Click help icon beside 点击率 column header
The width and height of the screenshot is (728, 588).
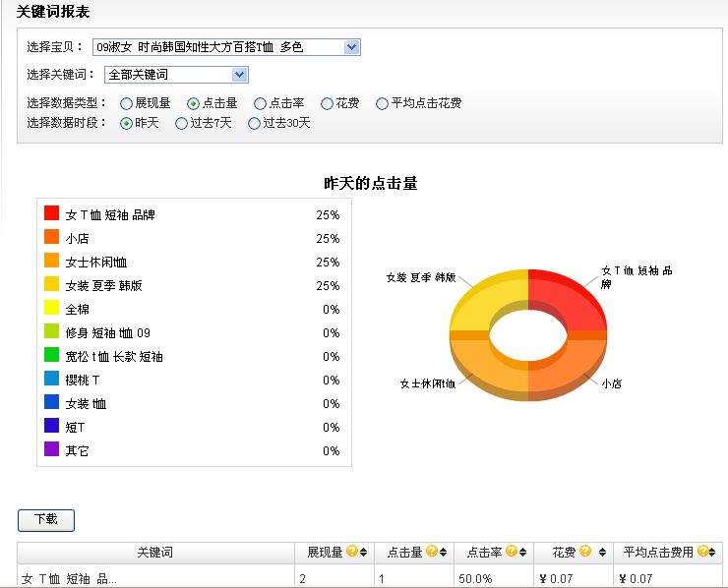click(x=510, y=553)
